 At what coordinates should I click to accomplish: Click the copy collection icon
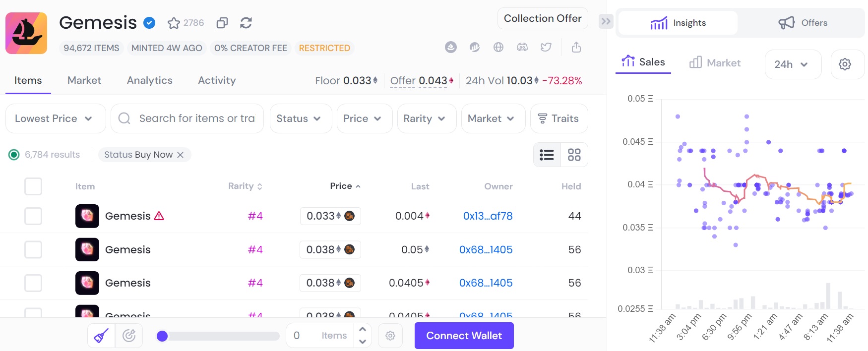tap(222, 23)
